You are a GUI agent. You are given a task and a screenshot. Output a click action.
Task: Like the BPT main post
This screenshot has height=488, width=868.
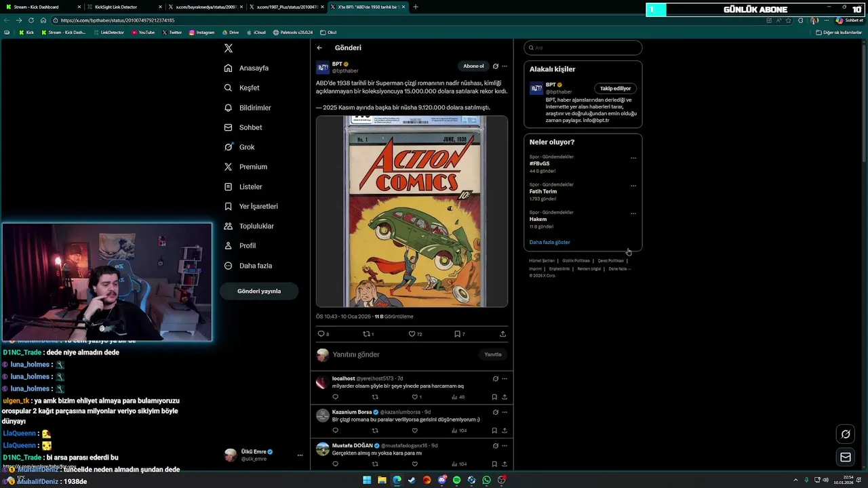[x=412, y=333]
